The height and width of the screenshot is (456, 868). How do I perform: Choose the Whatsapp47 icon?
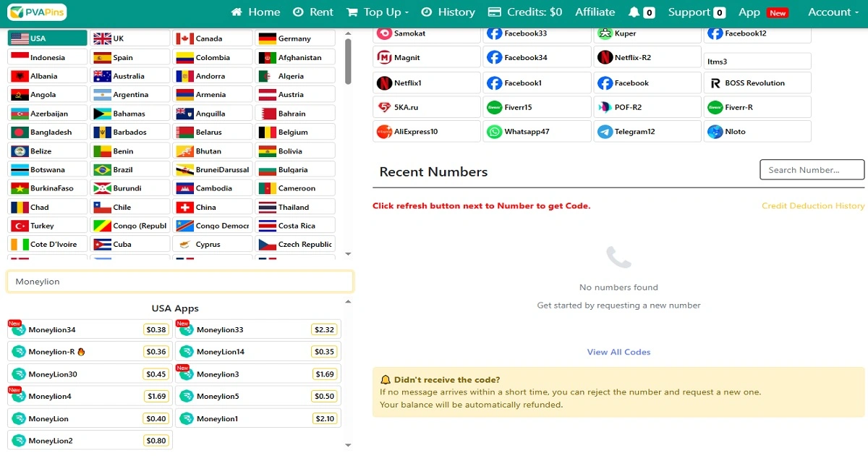pos(494,132)
